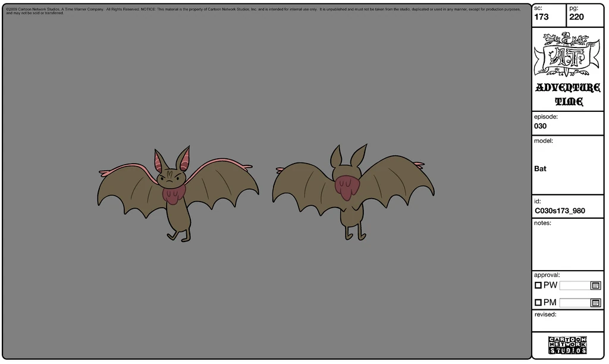Click the ADVENTURE TIME title text
609x364 pixels.
568,95
